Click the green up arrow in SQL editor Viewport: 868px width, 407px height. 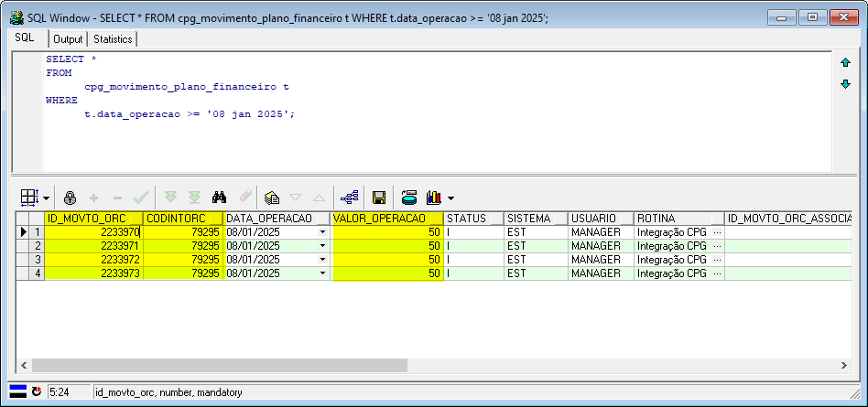coord(845,62)
